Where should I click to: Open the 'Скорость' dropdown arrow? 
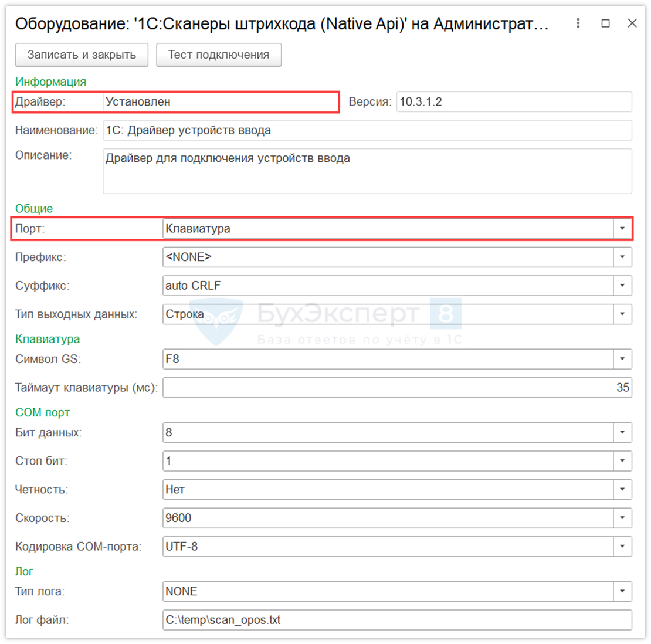point(622,518)
